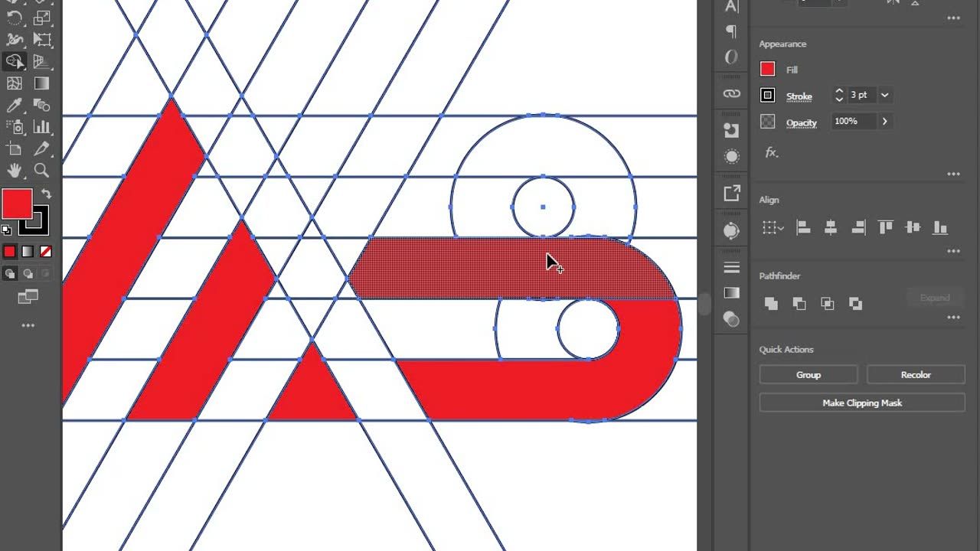Open the fx effects menu
980x551 pixels.
772,152
